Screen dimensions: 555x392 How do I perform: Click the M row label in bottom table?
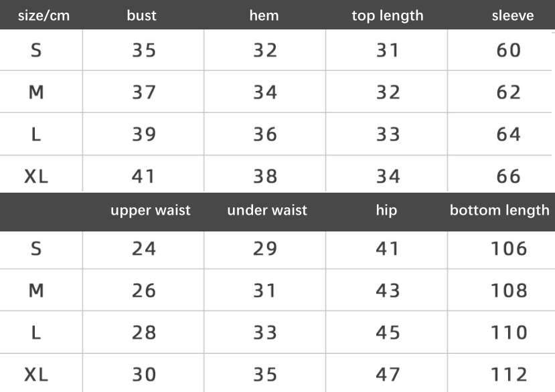coord(36,291)
